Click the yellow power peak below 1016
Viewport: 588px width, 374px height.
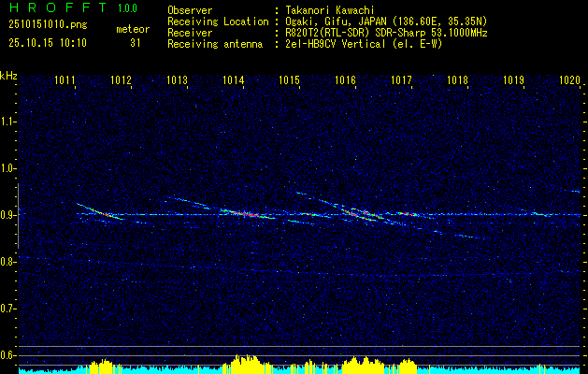coord(362,365)
